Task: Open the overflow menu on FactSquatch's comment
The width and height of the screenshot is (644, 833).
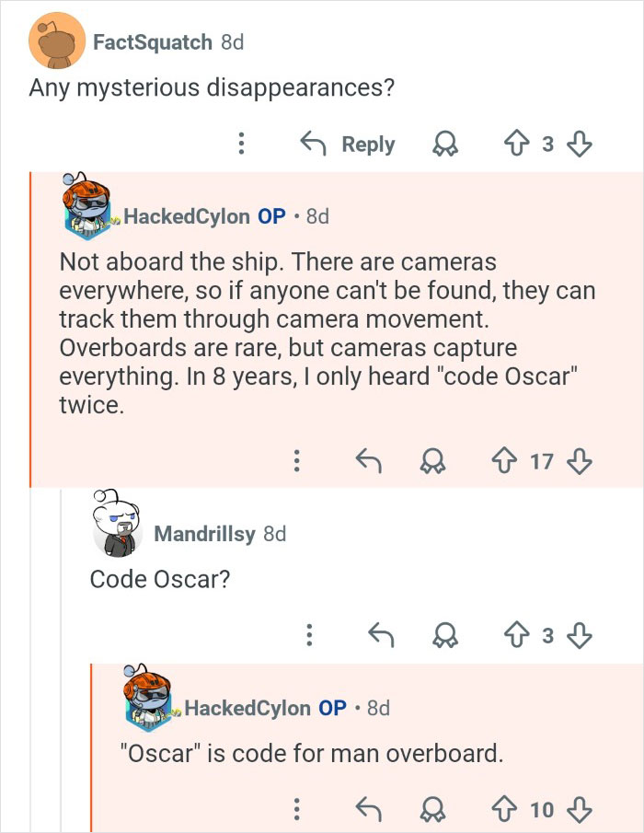Action: (241, 144)
